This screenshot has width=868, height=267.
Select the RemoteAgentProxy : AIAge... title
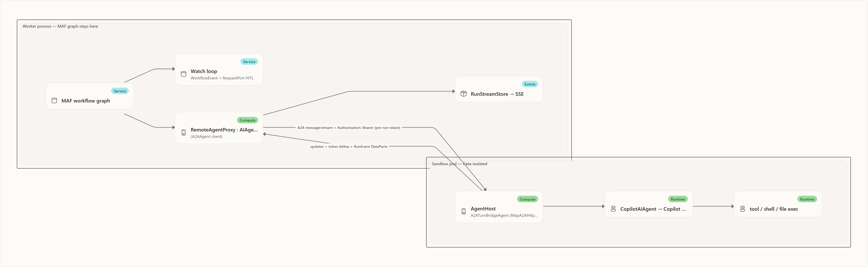[224, 130]
